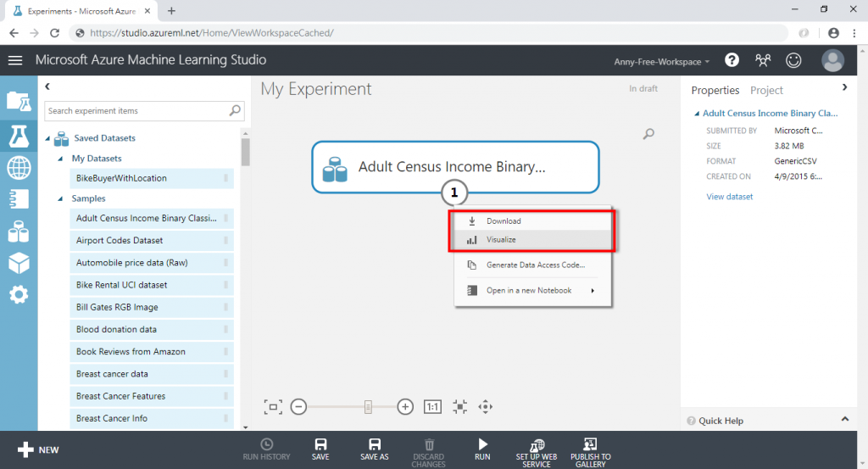Click the search magnifier in experiment items box
The image size is (868, 469).
click(235, 111)
